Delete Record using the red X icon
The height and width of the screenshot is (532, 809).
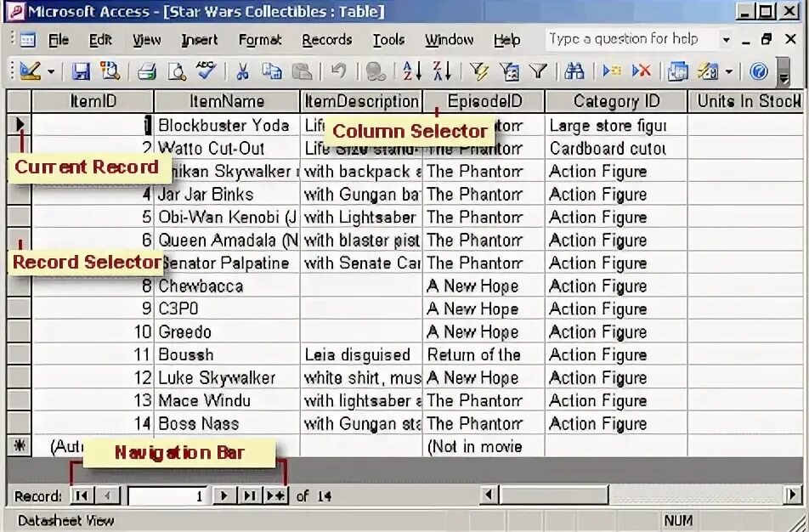pyautogui.click(x=642, y=71)
